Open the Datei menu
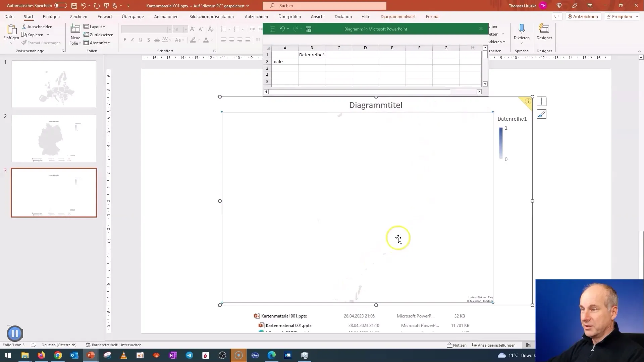This screenshot has height=362, width=644. pos(9,16)
